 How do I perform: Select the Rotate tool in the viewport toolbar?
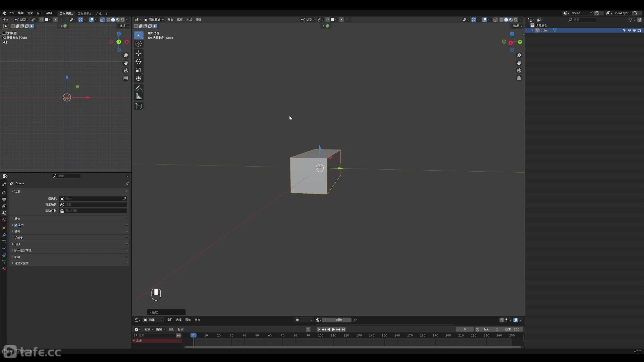[139, 62]
